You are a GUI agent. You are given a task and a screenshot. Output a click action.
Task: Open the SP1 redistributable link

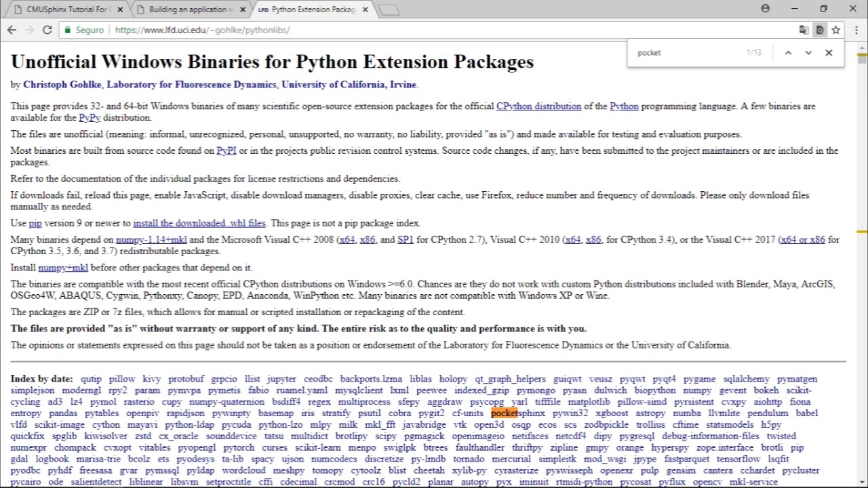406,239
